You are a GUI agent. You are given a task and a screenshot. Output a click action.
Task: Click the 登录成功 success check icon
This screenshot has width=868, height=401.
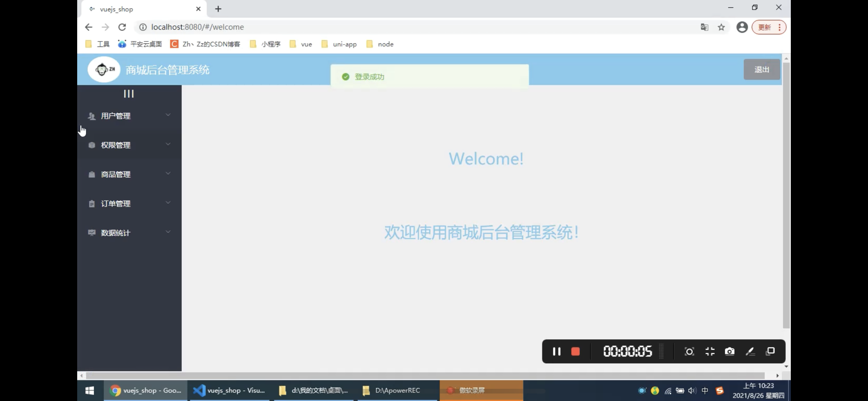coord(345,77)
